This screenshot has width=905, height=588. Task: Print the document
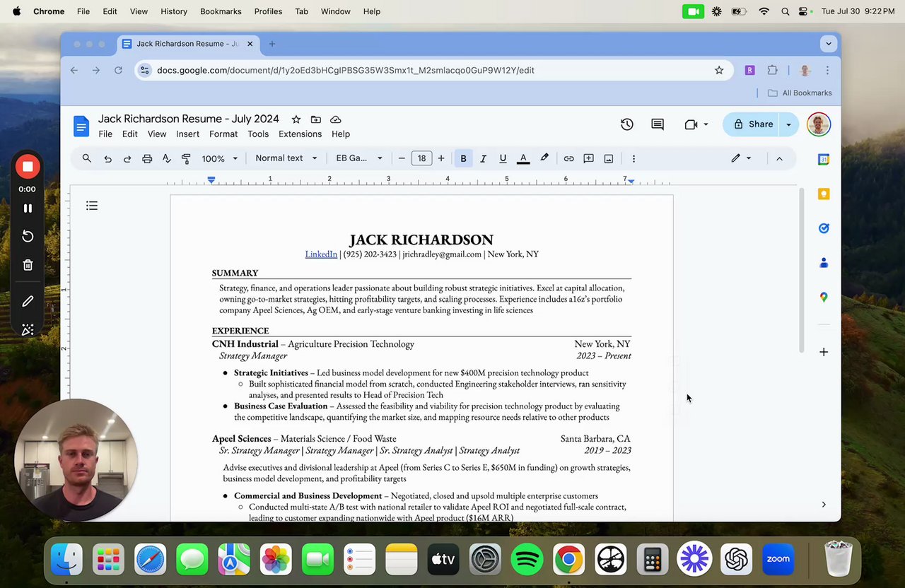pyautogui.click(x=147, y=158)
